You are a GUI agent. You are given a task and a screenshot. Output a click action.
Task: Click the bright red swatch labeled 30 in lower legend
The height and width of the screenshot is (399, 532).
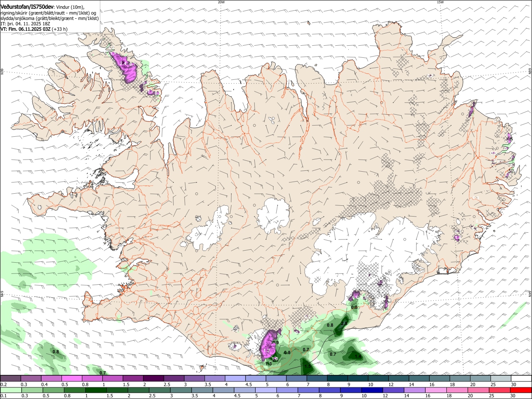[521, 390]
